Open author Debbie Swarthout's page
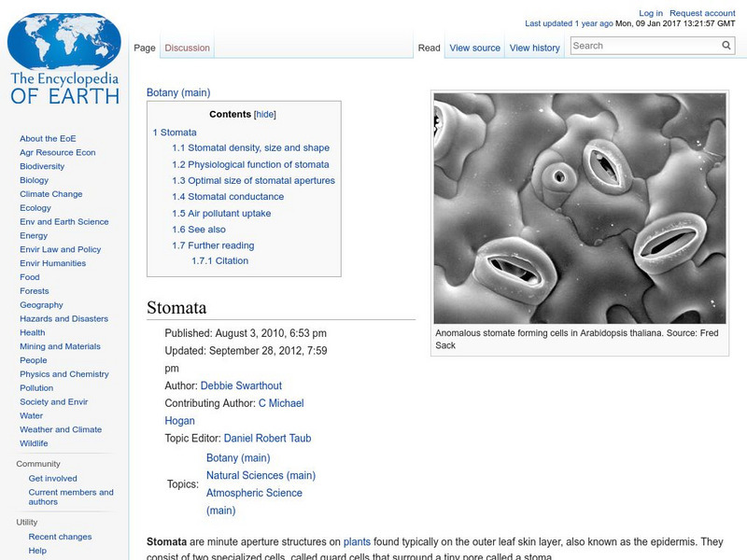747x560 pixels. (241, 385)
